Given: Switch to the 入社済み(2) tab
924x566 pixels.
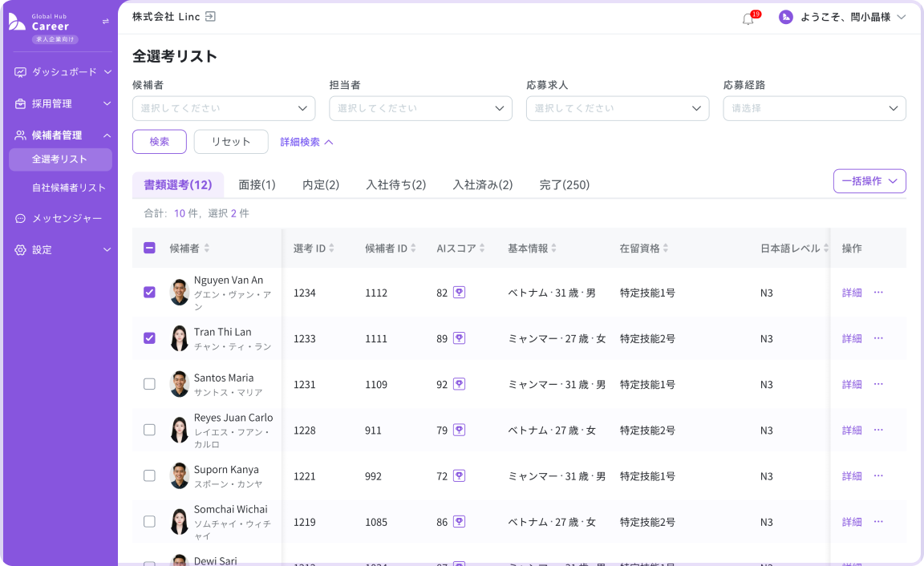Looking at the screenshot, I should [483, 185].
